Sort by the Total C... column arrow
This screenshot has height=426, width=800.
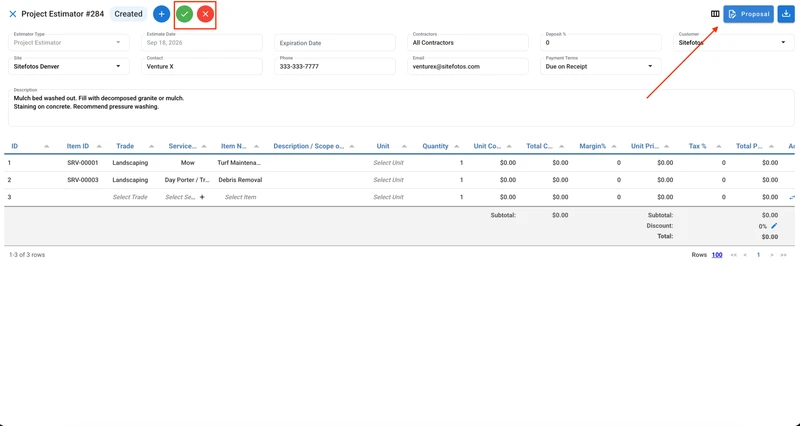pyautogui.click(x=562, y=146)
